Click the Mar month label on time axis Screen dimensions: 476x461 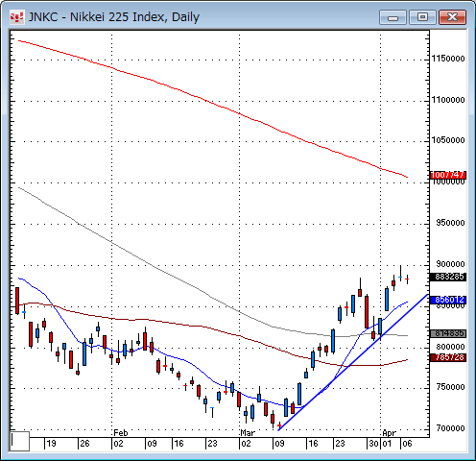pyautogui.click(x=248, y=433)
